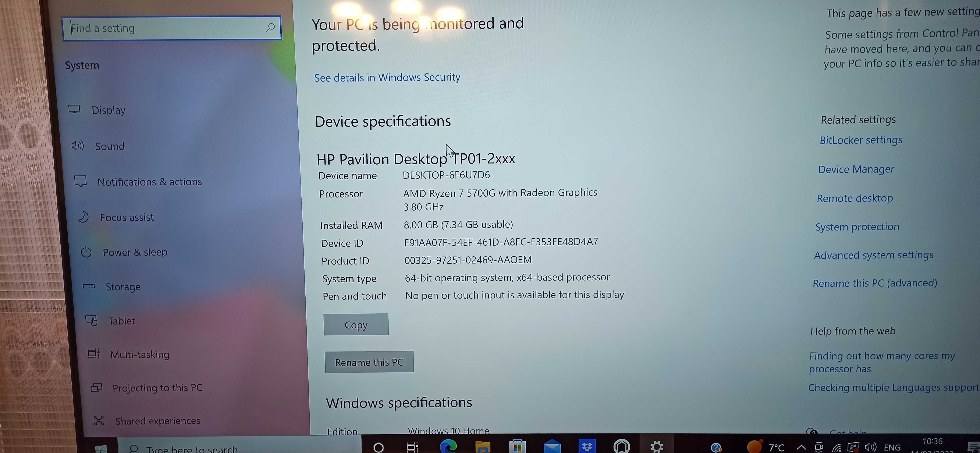Click the Display monitor icon
Screen dimensions: 980x453
pyautogui.click(x=74, y=109)
